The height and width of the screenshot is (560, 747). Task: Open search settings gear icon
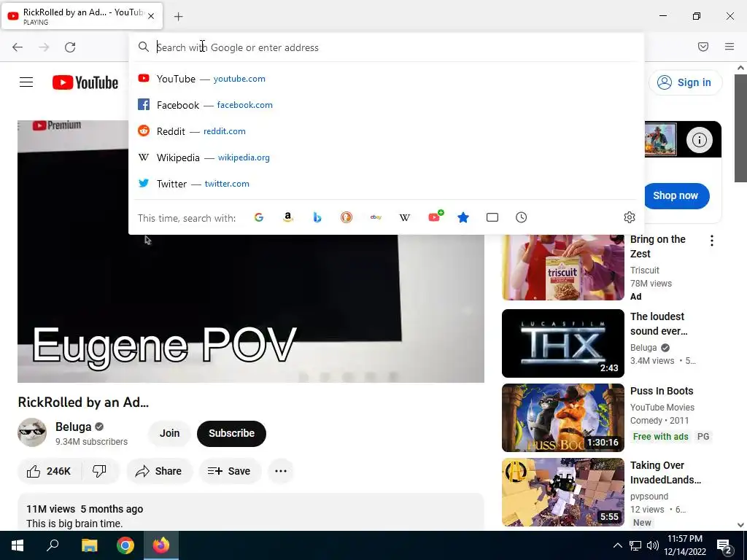point(630,217)
